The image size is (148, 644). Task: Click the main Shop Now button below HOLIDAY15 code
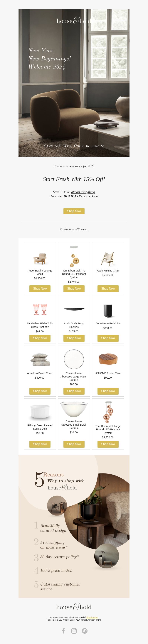[x=74, y=211]
